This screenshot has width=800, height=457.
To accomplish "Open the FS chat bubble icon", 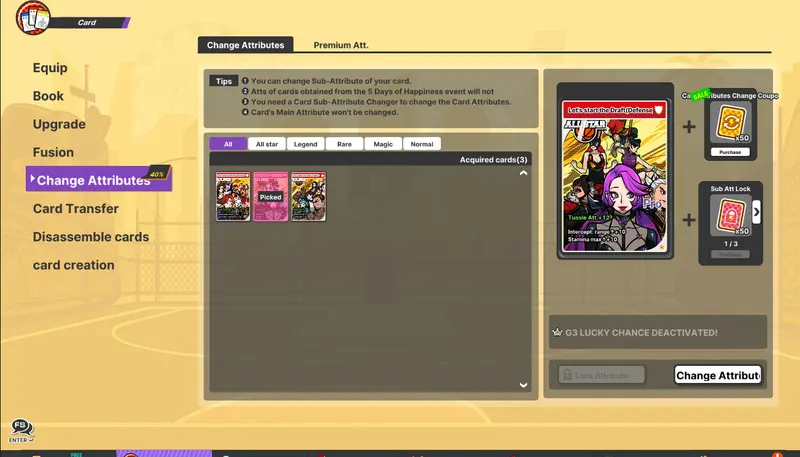I will [21, 427].
